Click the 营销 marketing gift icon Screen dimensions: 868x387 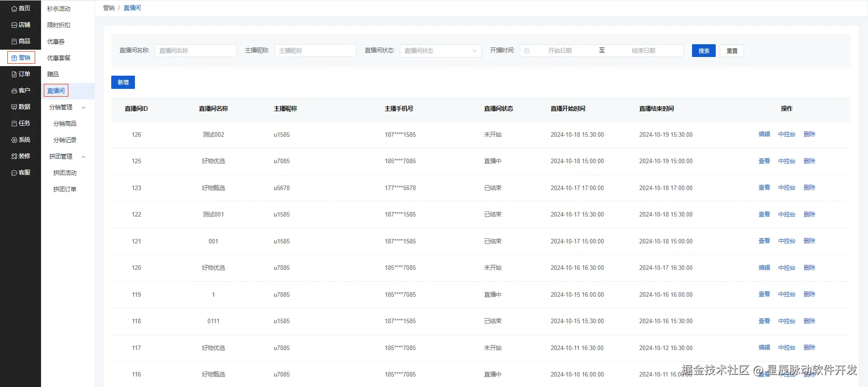14,58
